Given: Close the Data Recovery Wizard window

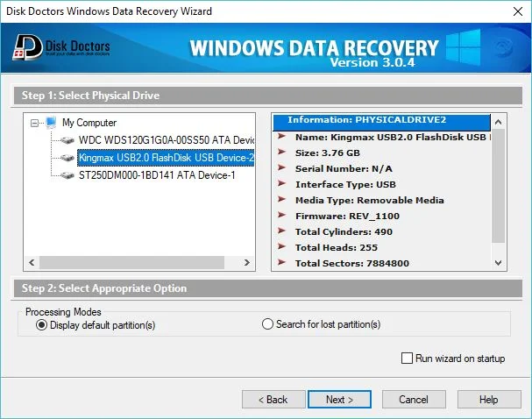Looking at the screenshot, I should (518, 11).
